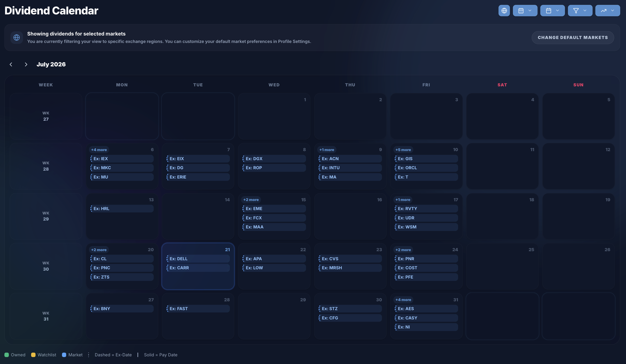
Task: Open the Ex: MU dividend entry
Action: 122,177
